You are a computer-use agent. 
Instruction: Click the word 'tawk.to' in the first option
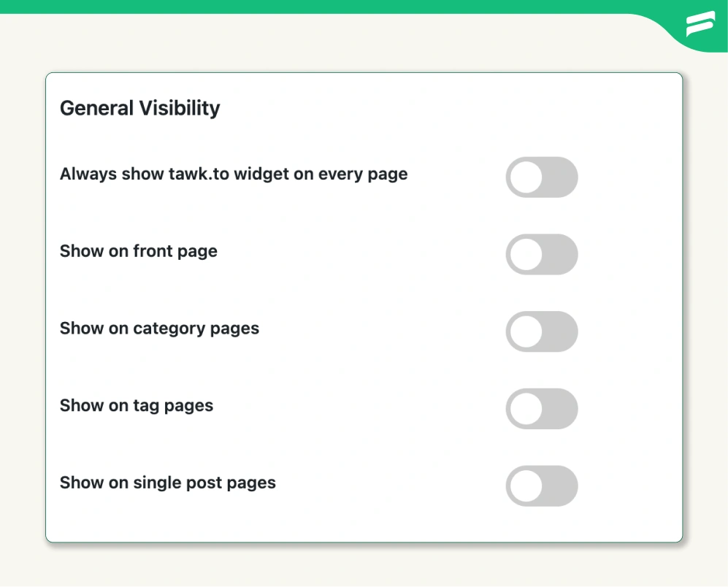199,174
